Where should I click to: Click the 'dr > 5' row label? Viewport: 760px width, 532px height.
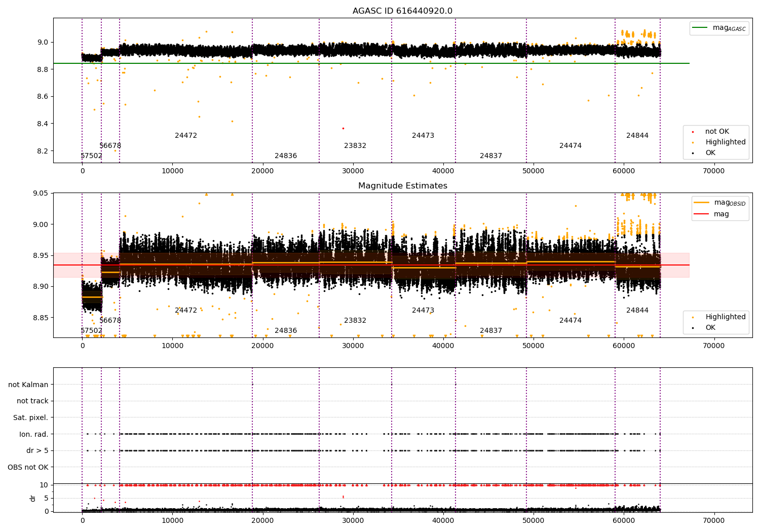37,451
